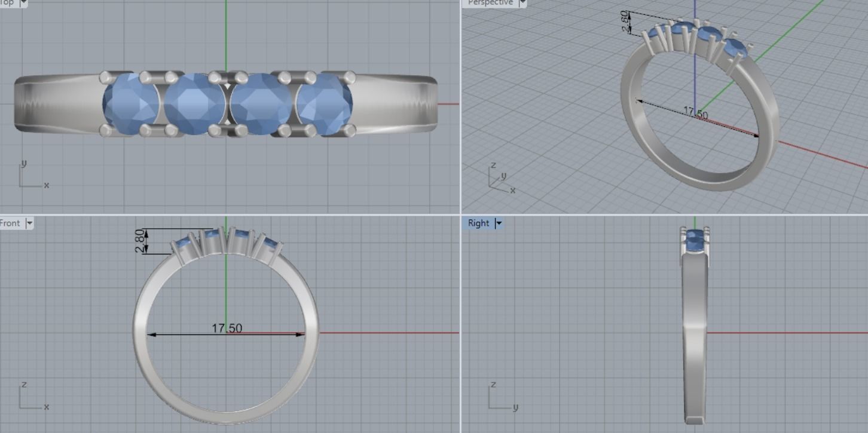Image resolution: width=868 pixels, height=433 pixels.
Task: Open the Right viewport dropdown arrow
Action: pos(499,223)
